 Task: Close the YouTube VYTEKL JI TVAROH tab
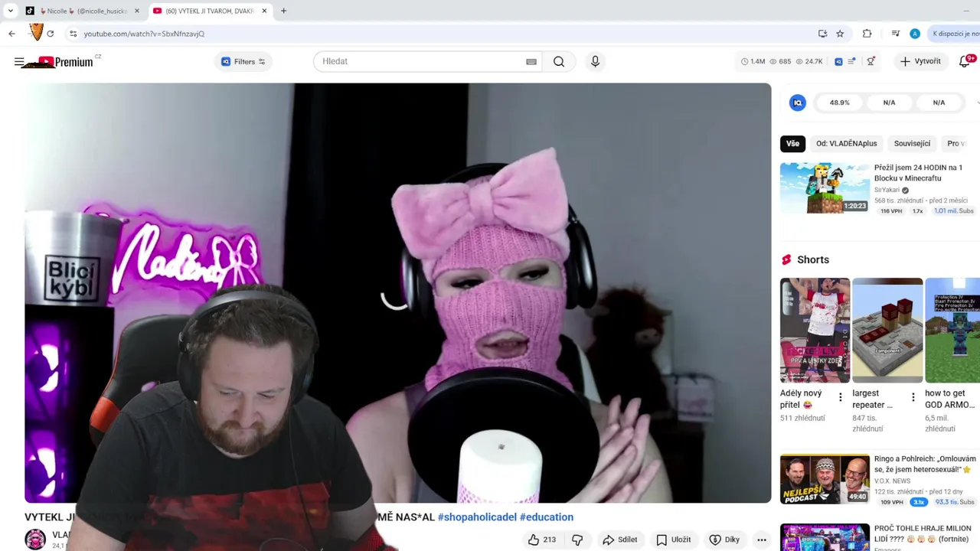tap(264, 11)
